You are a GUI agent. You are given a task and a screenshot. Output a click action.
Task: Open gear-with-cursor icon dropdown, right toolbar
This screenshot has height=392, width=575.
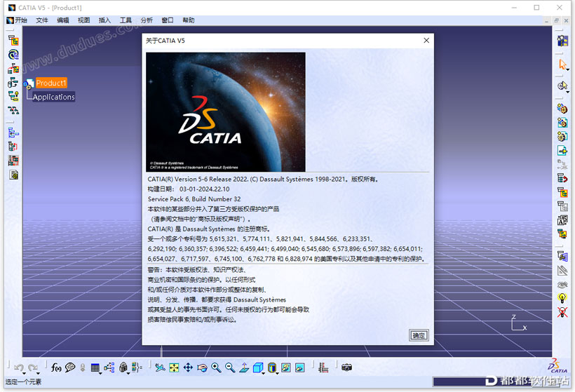[x=567, y=92]
